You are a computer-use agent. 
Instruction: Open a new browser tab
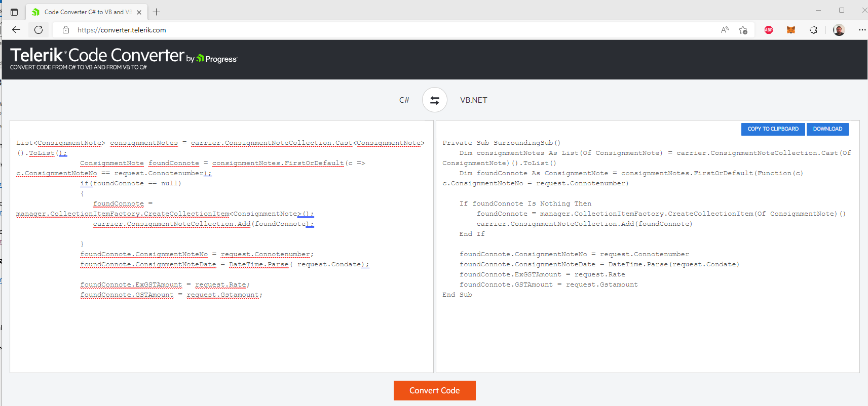(x=157, y=12)
